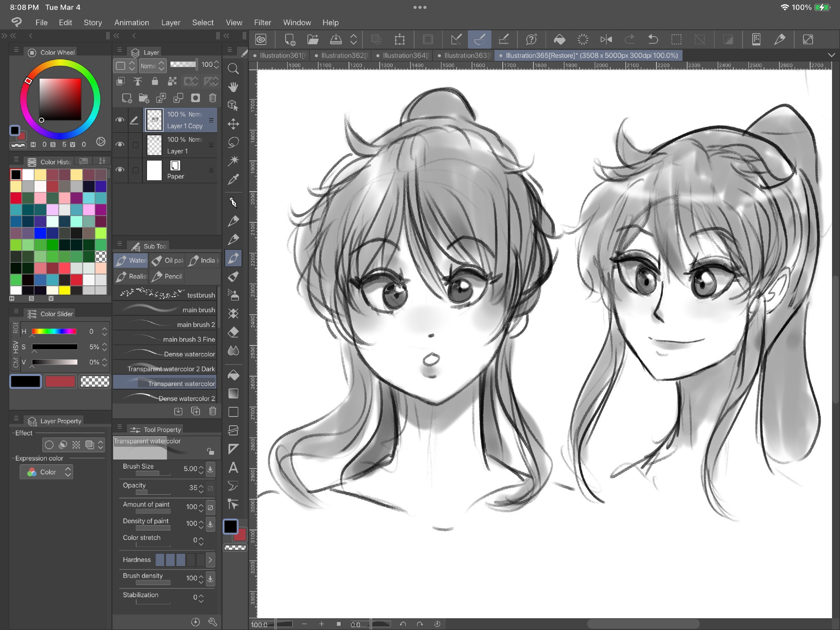Choose the main brush 3 Fine
The width and height of the screenshot is (840, 630).
coord(165,339)
